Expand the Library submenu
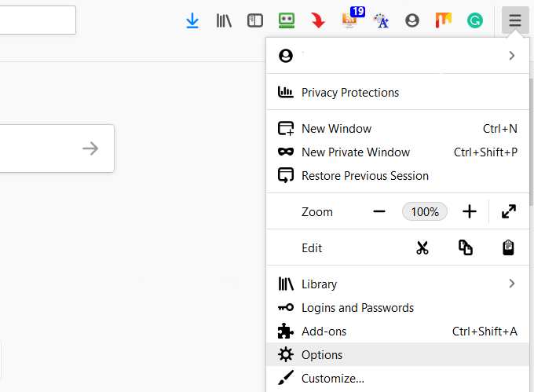Screen dimensions: 534x392 (x=512, y=284)
